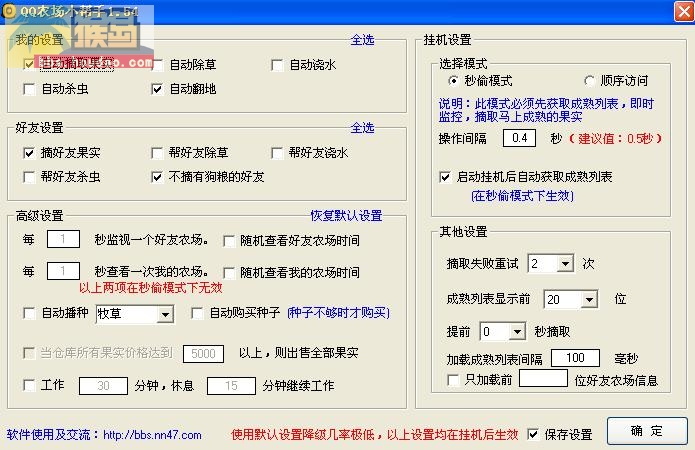Viewport: 695px width, 450px height.
Task: Enable 自动除草 checkbox
Action: (158, 65)
